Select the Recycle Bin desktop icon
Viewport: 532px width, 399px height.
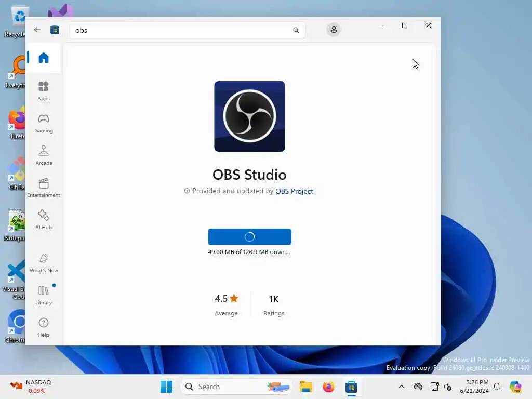(16, 22)
